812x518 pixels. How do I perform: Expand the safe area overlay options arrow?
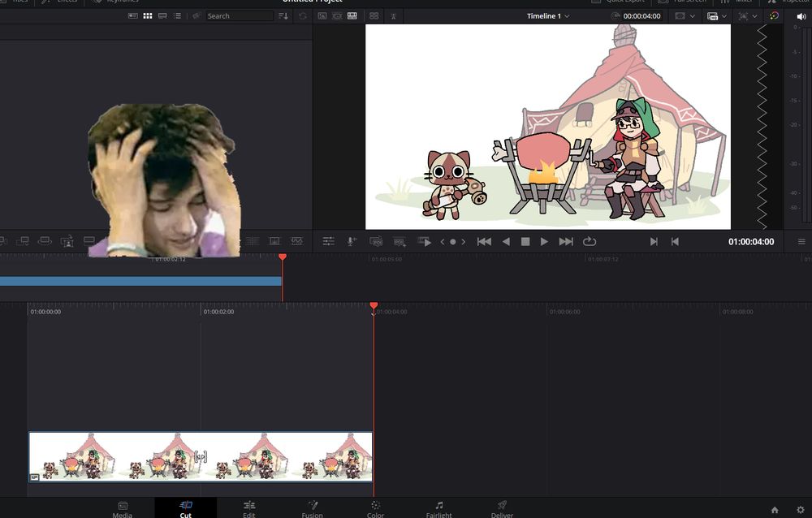pos(693,16)
